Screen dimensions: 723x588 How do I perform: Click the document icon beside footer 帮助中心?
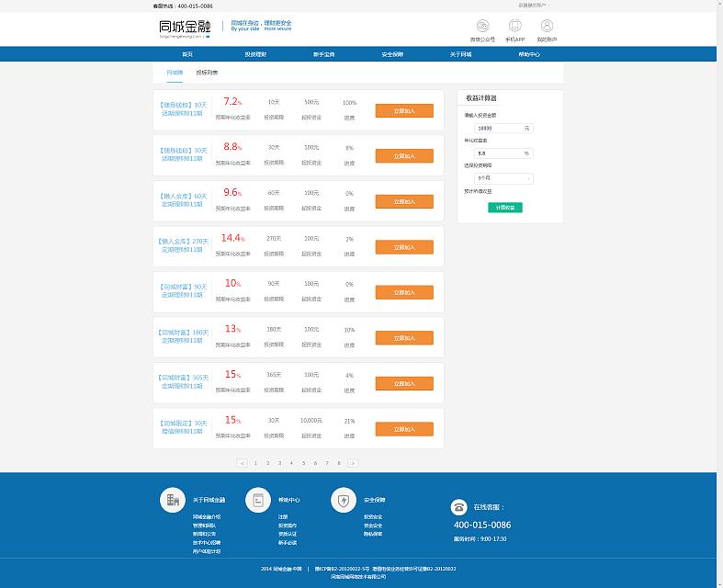(x=258, y=500)
